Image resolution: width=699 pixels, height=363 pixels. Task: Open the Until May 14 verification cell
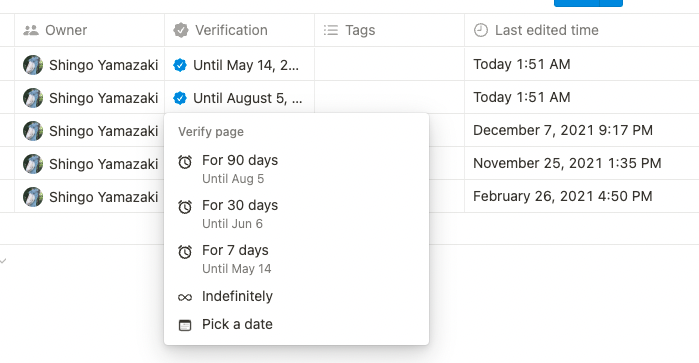click(x=239, y=64)
